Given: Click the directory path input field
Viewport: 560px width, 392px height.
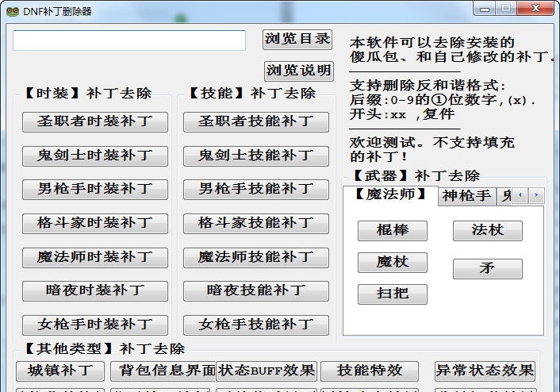Looking at the screenshot, I should click(129, 40).
